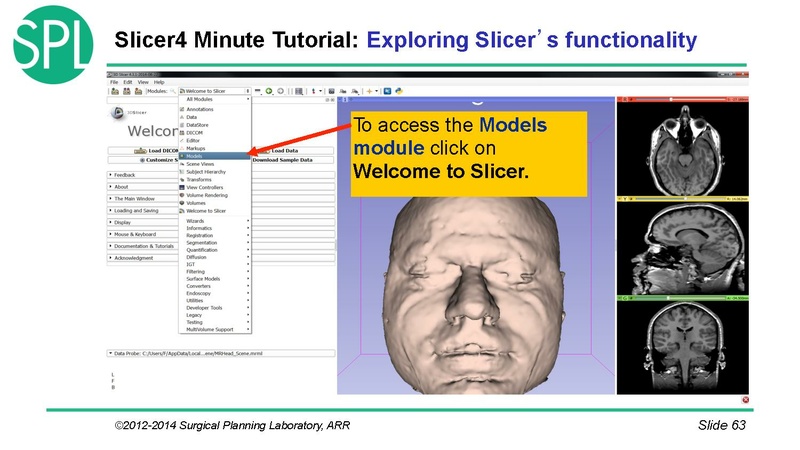This screenshot has height=450, width=800.
Task: Open the All Modules submenu
Action: point(215,99)
